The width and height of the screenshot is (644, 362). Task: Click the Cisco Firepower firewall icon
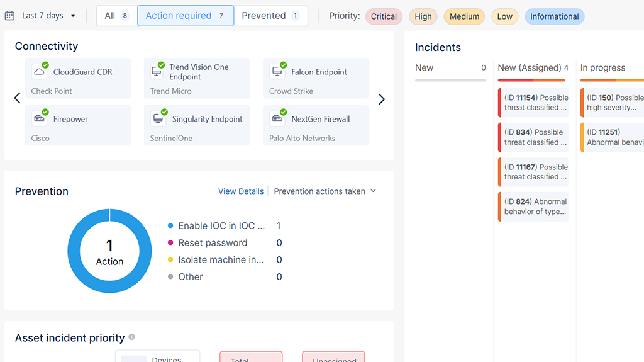(x=40, y=118)
